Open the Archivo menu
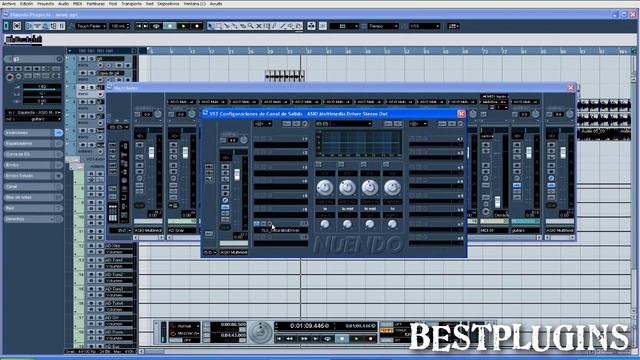 [9, 4]
